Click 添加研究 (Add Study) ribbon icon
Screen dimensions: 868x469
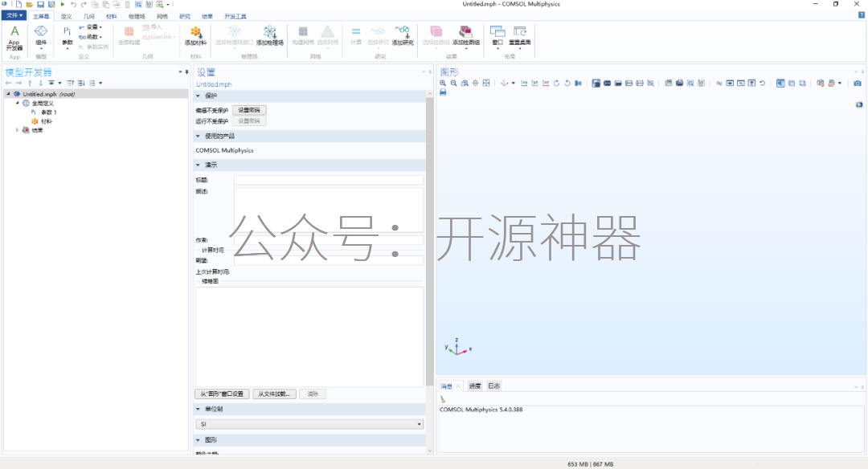(x=403, y=36)
